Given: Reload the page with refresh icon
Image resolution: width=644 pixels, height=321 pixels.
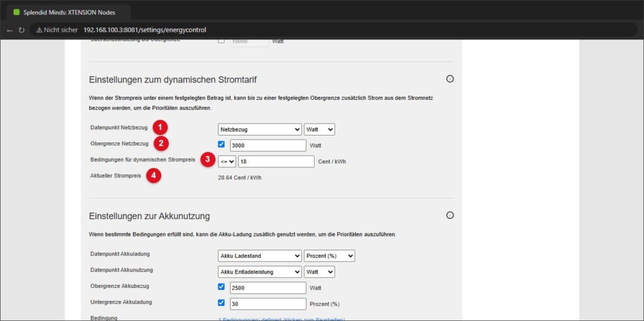Looking at the screenshot, I should 21,30.
